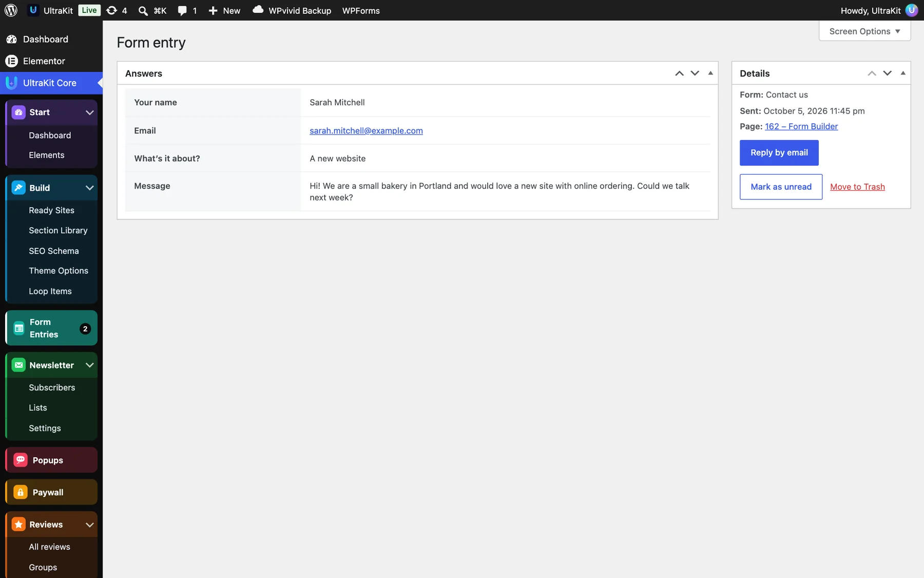Click the Dashboard gauge icon
Viewport: 924px width, 578px height.
coord(11,39)
